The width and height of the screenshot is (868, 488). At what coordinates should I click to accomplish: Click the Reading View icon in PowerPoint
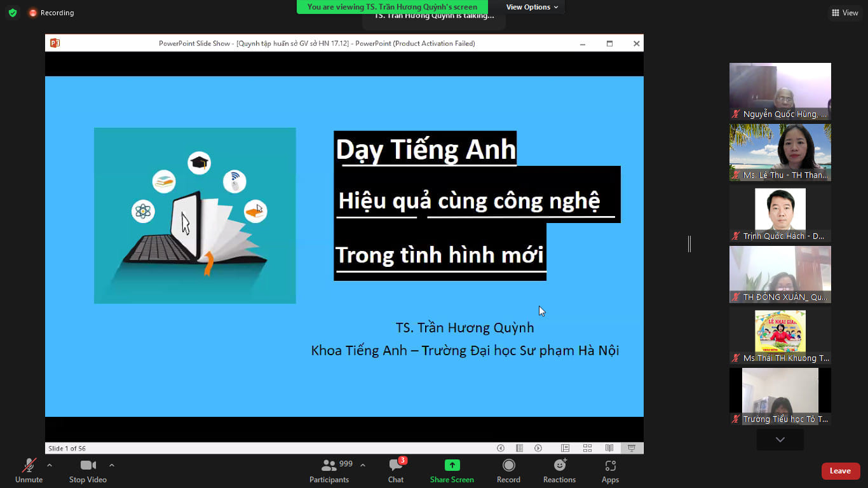(x=609, y=448)
